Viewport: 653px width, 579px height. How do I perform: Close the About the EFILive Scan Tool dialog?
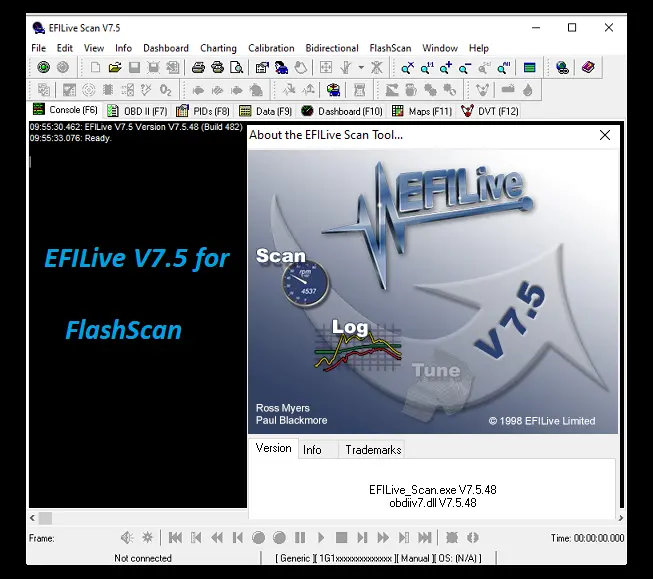coord(605,135)
